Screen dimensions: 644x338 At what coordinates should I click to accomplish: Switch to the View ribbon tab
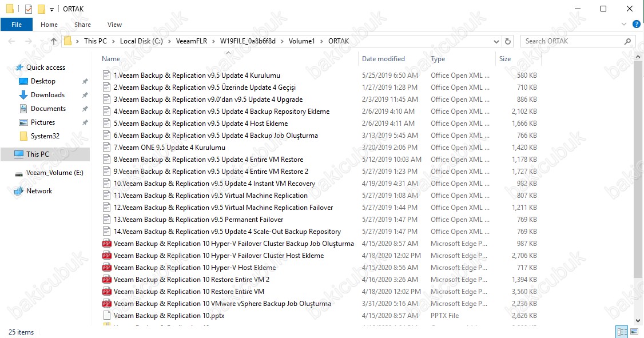114,25
